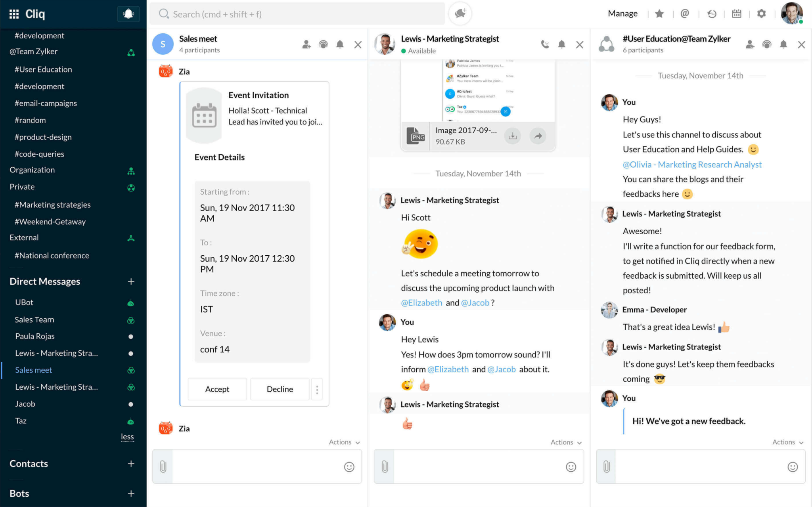Viewport: 812px width, 507px height.
Task: Open recent history from the top toolbar
Action: pos(712,13)
